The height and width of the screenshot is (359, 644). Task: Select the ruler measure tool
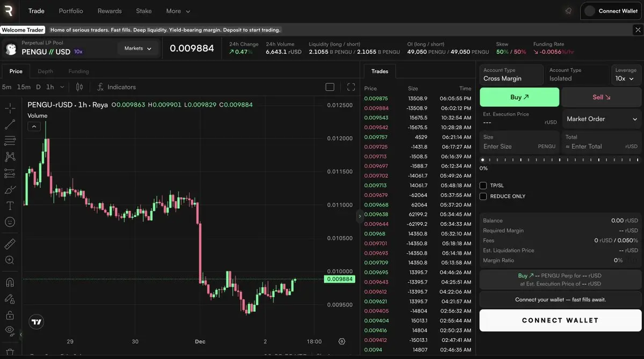[x=10, y=244]
